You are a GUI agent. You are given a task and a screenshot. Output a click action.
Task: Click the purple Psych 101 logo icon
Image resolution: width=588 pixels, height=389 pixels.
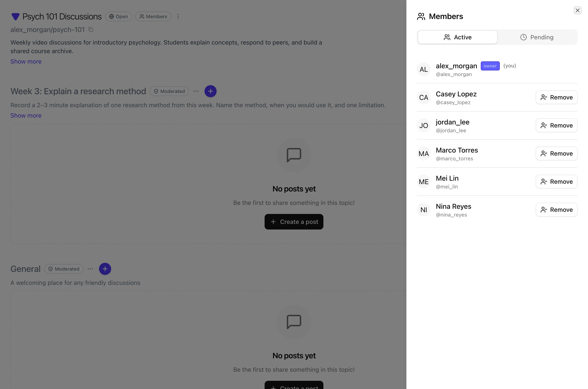(x=15, y=17)
